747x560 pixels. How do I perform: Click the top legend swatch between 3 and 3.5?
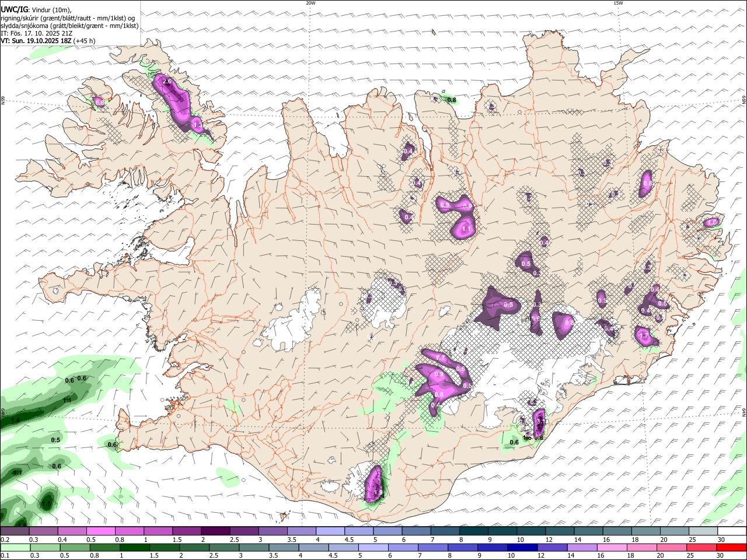[273, 531]
